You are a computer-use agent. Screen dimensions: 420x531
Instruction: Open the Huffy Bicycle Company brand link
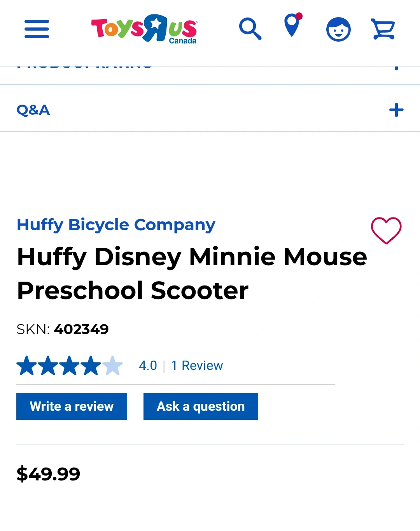pyautogui.click(x=116, y=225)
